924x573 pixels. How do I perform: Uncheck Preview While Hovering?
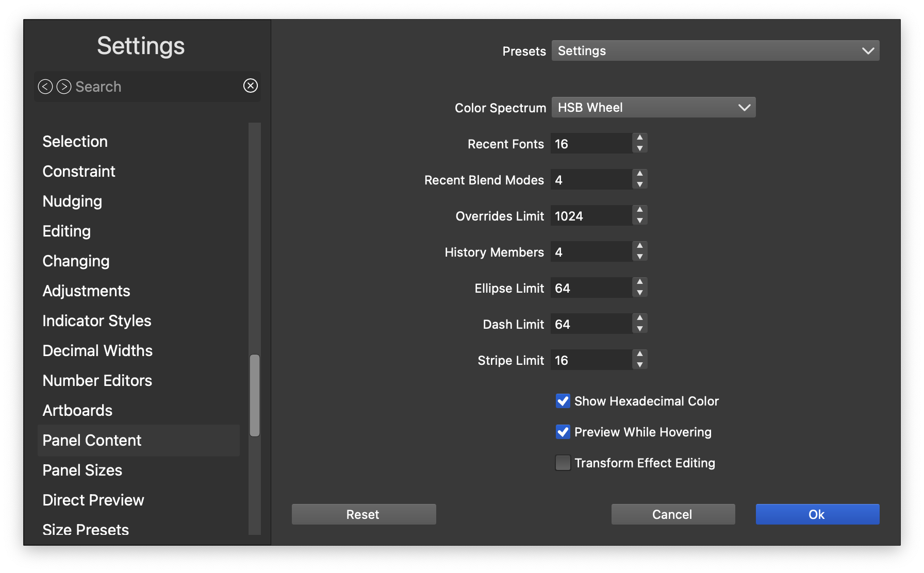[563, 432]
